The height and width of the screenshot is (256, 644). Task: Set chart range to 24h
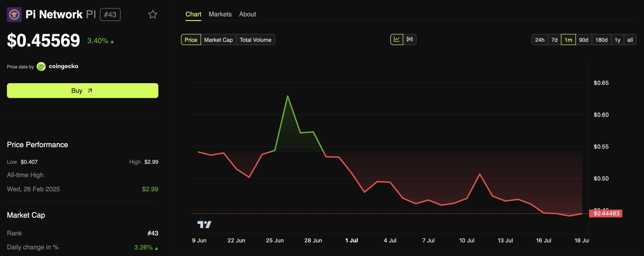(x=539, y=40)
